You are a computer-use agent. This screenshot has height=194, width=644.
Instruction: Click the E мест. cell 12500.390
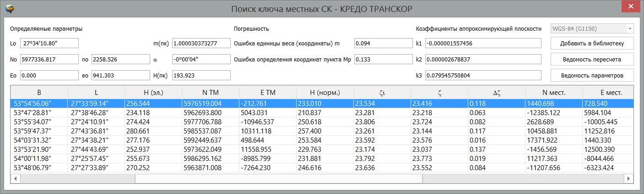click(608, 150)
